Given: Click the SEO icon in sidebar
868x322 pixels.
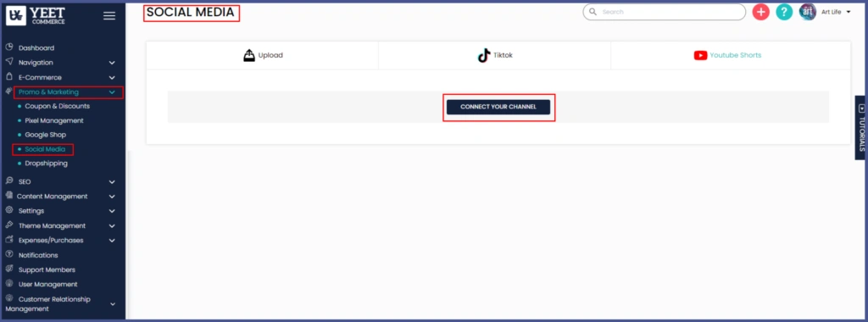Looking at the screenshot, I should [8, 181].
